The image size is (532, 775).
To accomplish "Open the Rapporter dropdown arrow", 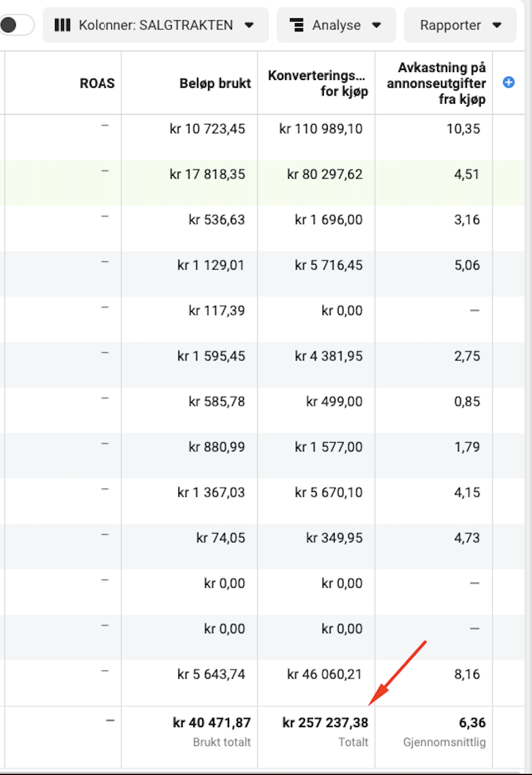I will click(497, 25).
